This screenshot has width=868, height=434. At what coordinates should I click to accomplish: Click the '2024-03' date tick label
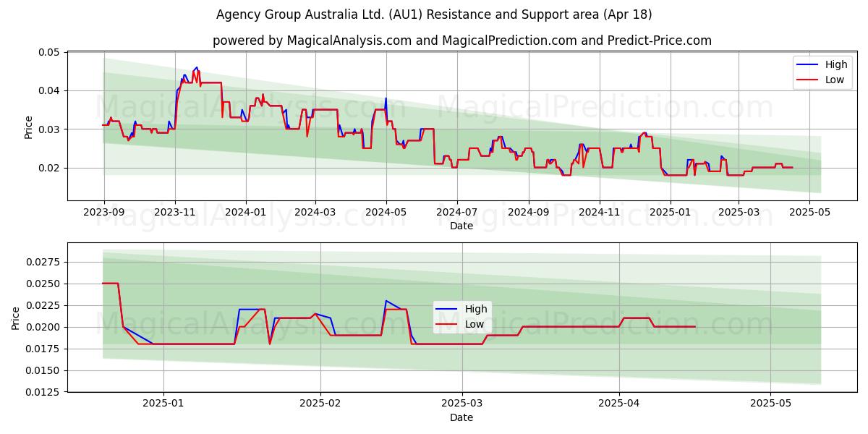[315, 212]
